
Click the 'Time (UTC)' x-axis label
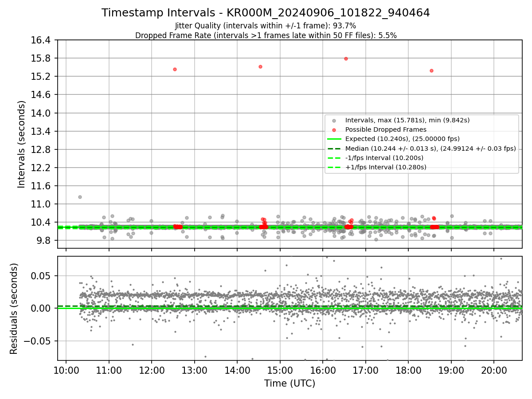click(289, 383)
